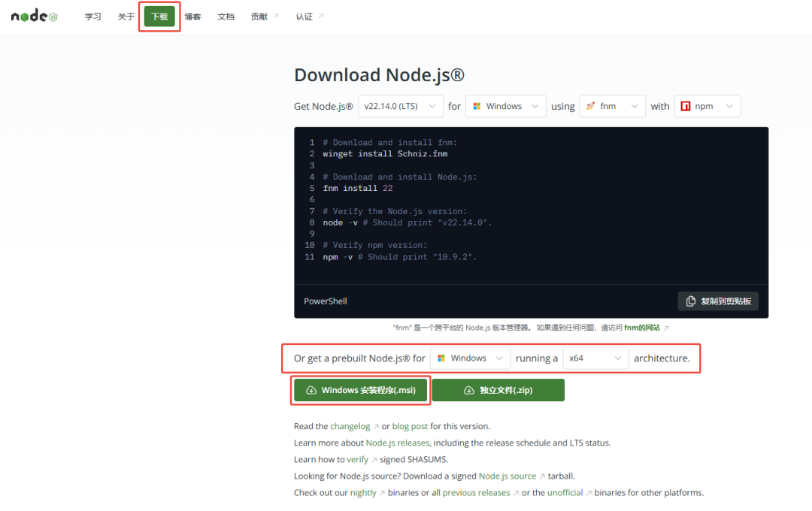Open the 文档 page

226,17
